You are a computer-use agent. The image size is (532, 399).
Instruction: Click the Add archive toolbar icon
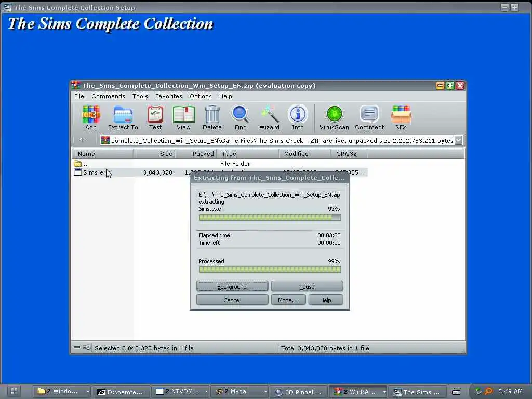tap(90, 114)
